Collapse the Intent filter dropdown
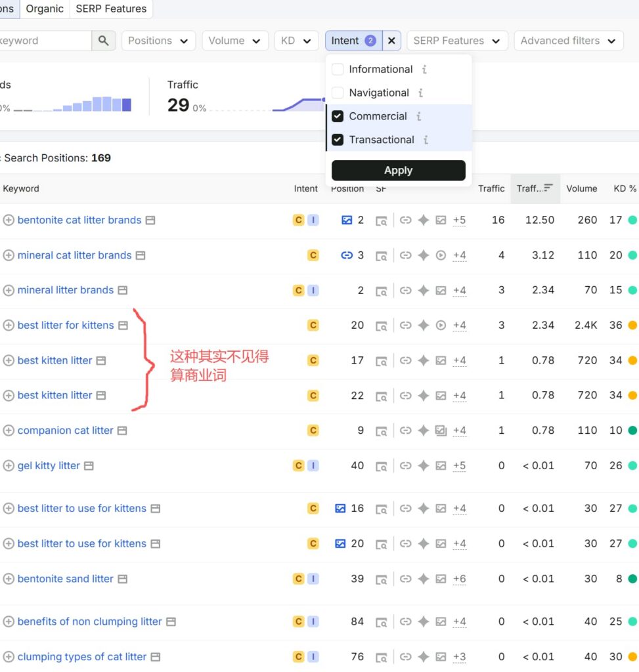This screenshot has height=672, width=639. click(x=354, y=41)
